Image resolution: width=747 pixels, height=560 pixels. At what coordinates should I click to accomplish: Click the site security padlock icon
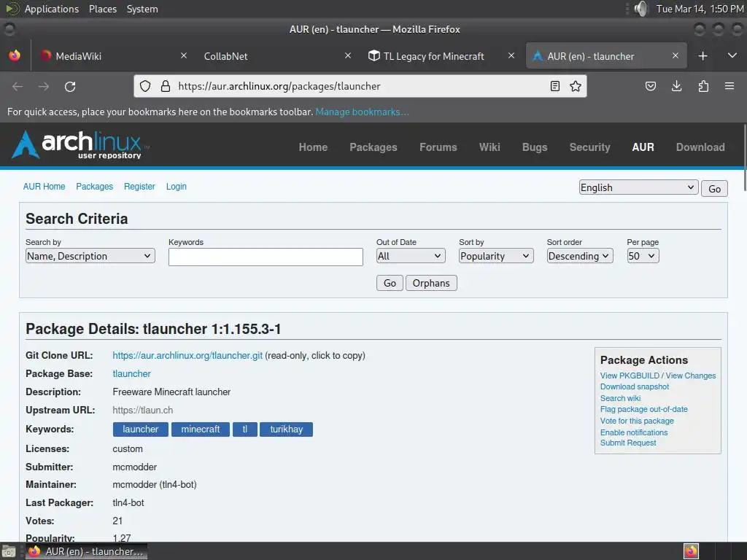[x=166, y=86]
